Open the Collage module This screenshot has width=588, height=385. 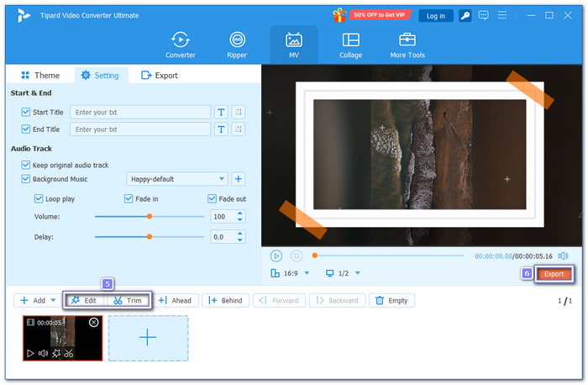tap(351, 45)
